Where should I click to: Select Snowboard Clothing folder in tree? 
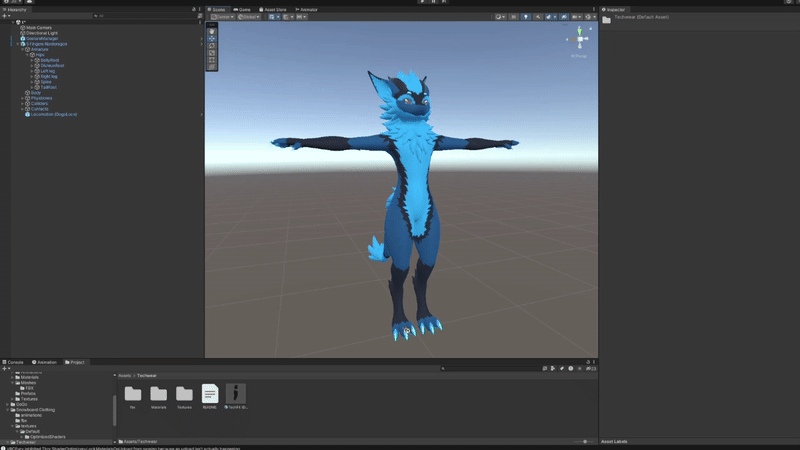(35, 410)
